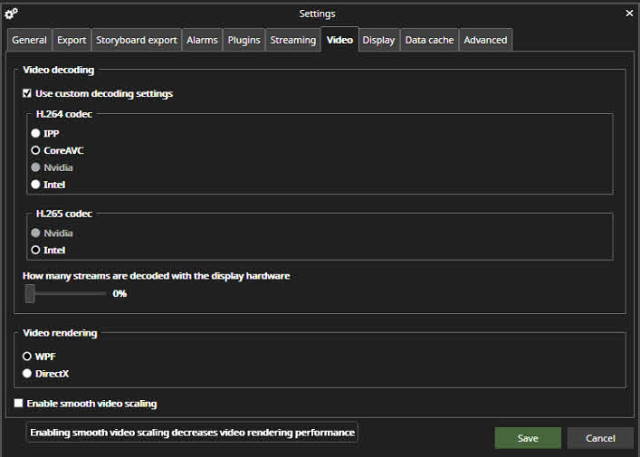This screenshot has width=640, height=458.
Task: Select Intel under H.264 codec
Action: coord(36,184)
